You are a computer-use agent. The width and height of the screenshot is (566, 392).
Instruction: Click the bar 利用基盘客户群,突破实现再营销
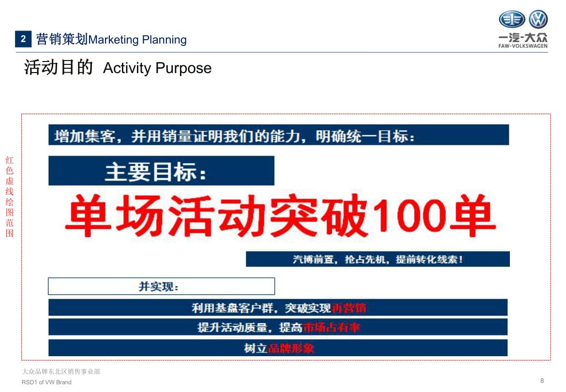coord(278,307)
